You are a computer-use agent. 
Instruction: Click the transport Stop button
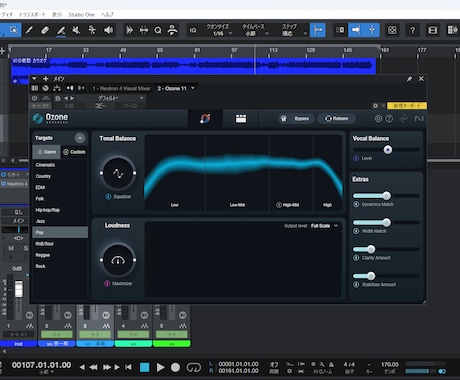(x=145, y=367)
